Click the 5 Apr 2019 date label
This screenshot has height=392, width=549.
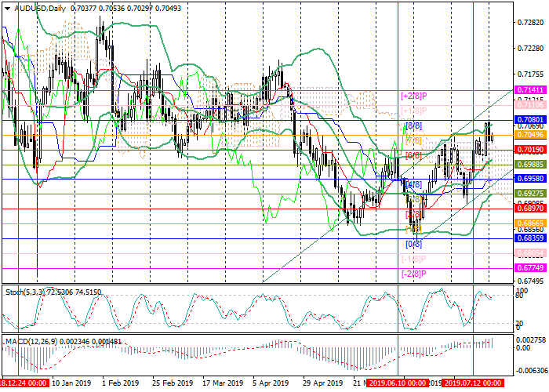tap(273, 383)
